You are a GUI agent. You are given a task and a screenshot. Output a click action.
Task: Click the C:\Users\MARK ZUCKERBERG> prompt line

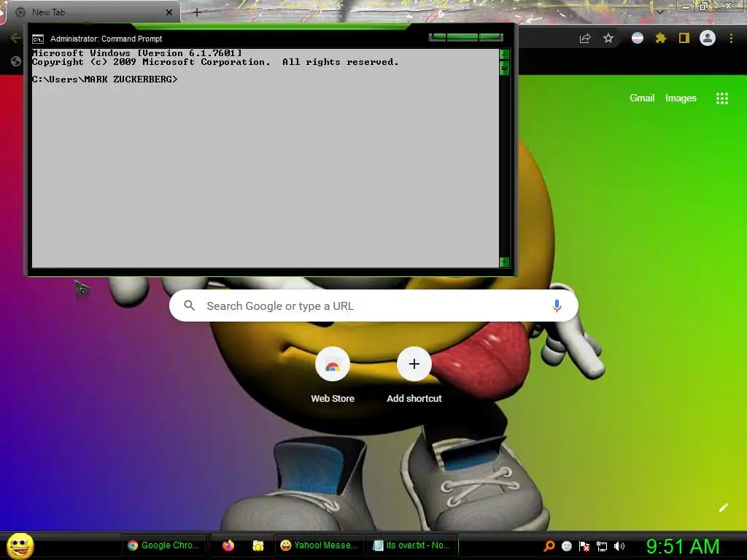(105, 79)
